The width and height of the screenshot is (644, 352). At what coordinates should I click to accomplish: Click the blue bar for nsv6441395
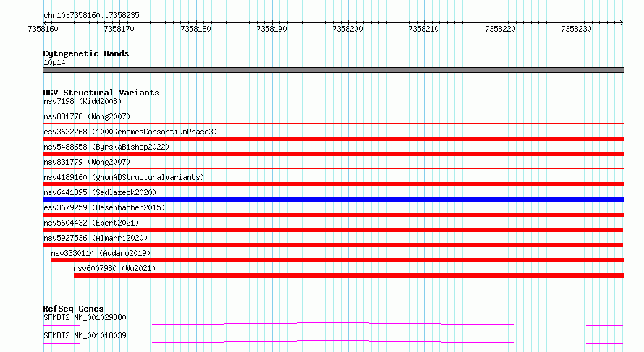tap(333, 199)
